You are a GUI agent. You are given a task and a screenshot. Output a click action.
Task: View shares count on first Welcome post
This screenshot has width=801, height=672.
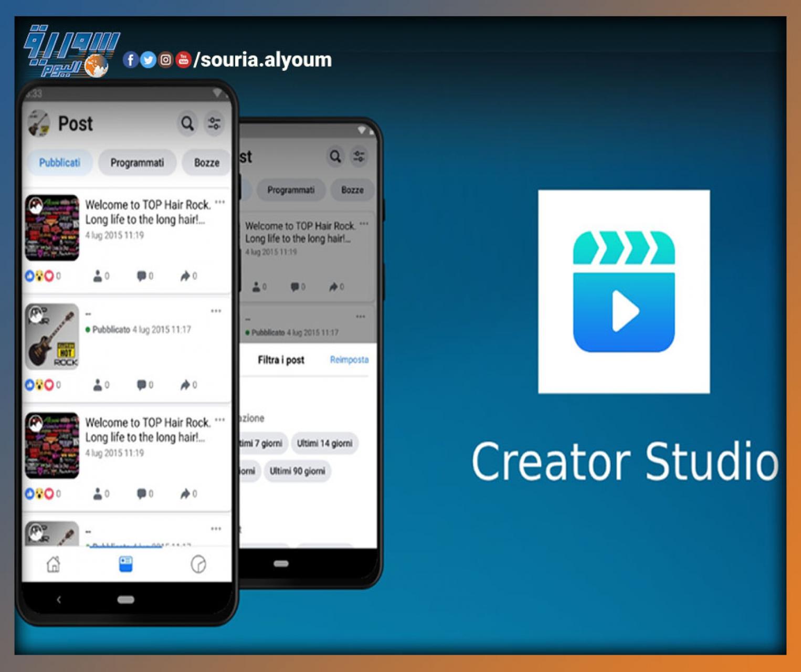[x=188, y=276]
